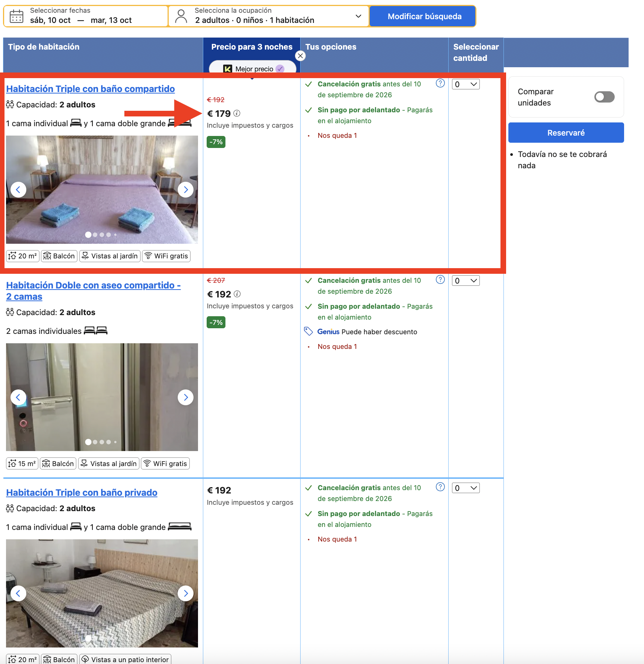Screen dimensions: 644x664
Task: Click the Reservaré button
Action: 566,133
